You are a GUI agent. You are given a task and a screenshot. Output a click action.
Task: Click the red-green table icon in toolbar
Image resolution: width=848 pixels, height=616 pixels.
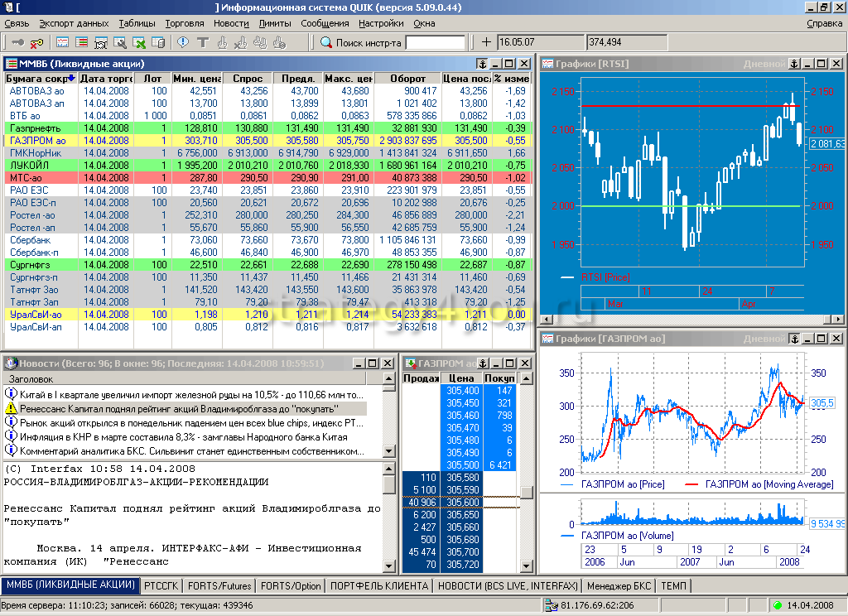tap(83, 42)
